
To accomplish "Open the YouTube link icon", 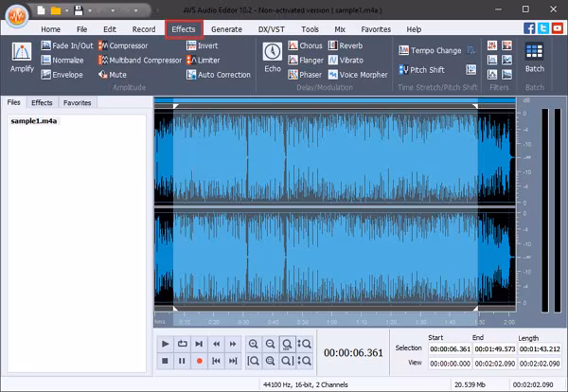I will tap(558, 28).
